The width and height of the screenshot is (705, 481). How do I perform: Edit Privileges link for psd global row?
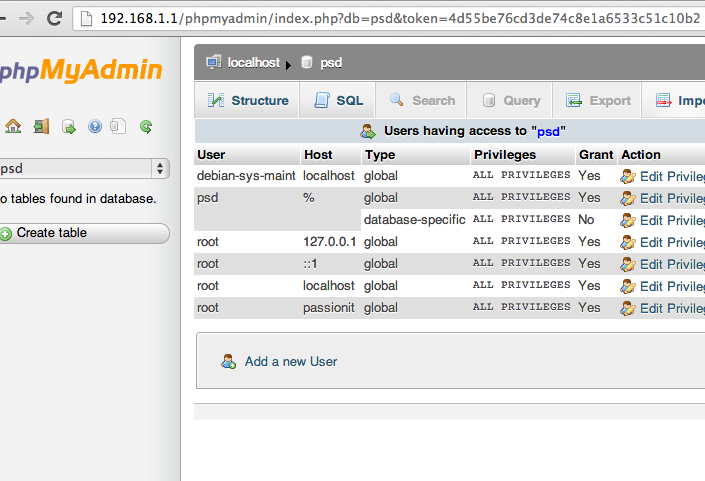[672, 198]
